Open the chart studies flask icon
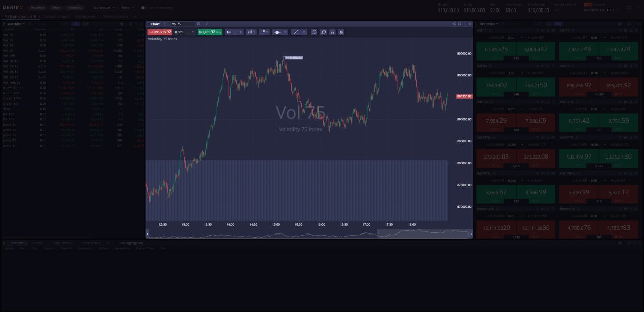644x312 pixels. tap(333, 32)
